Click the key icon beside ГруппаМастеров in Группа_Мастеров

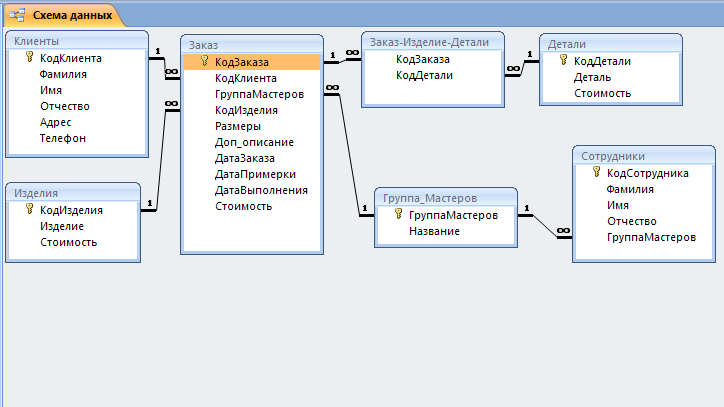tap(398, 213)
